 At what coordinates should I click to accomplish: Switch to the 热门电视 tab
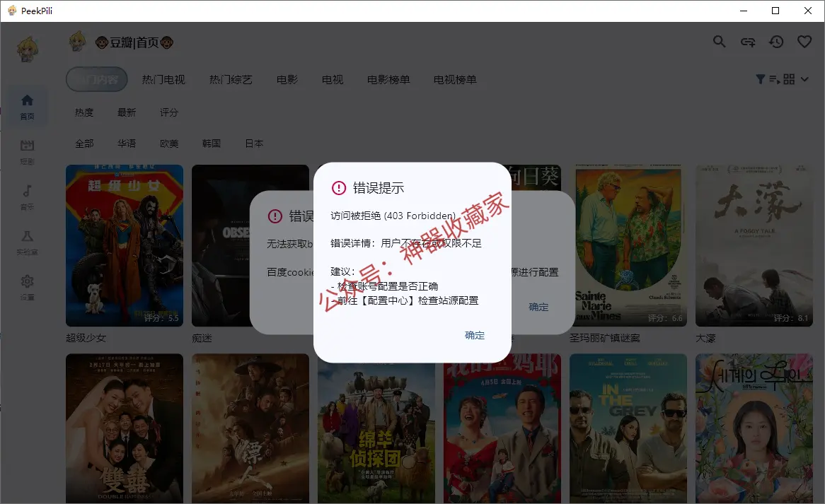click(163, 79)
